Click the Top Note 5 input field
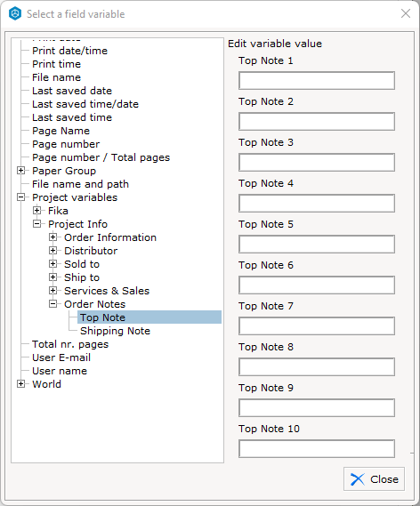Image resolution: width=420 pixels, height=506 pixels. [x=317, y=245]
